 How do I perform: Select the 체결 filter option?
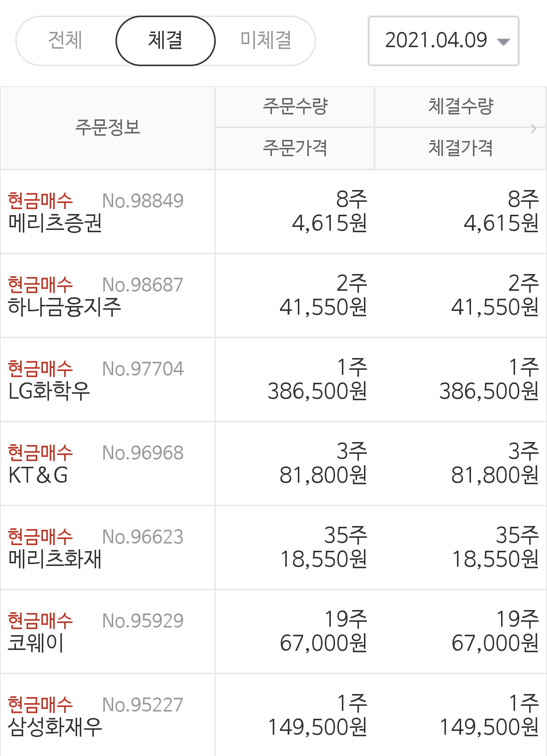[166, 40]
